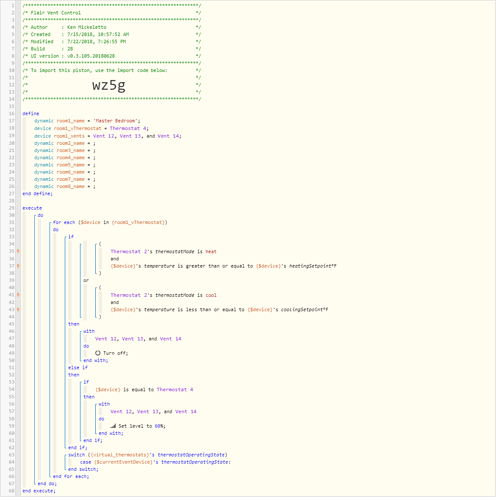Click the heatingSetpoint comparison condition
The width and height of the screenshot is (498, 500).
point(224,267)
